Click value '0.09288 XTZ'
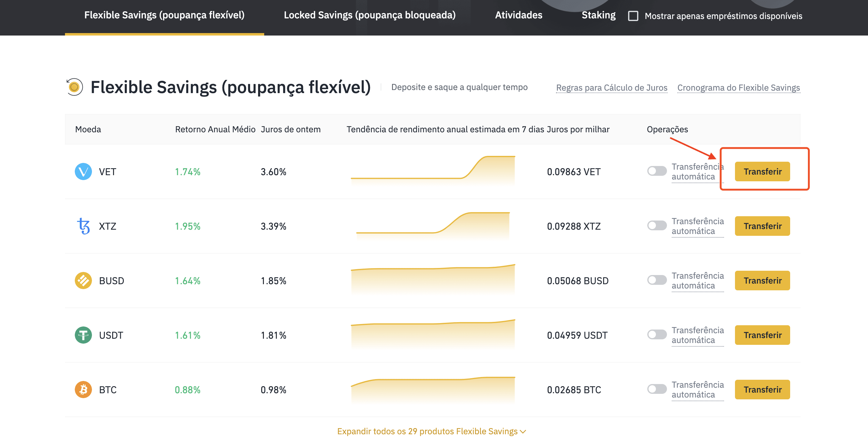Image resolution: width=868 pixels, height=441 pixels. point(574,227)
